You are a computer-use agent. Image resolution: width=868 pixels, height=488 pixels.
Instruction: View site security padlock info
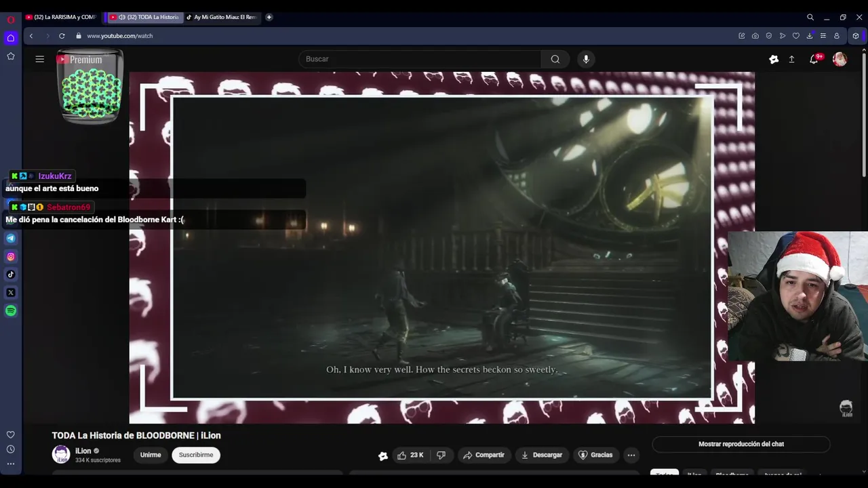79,36
